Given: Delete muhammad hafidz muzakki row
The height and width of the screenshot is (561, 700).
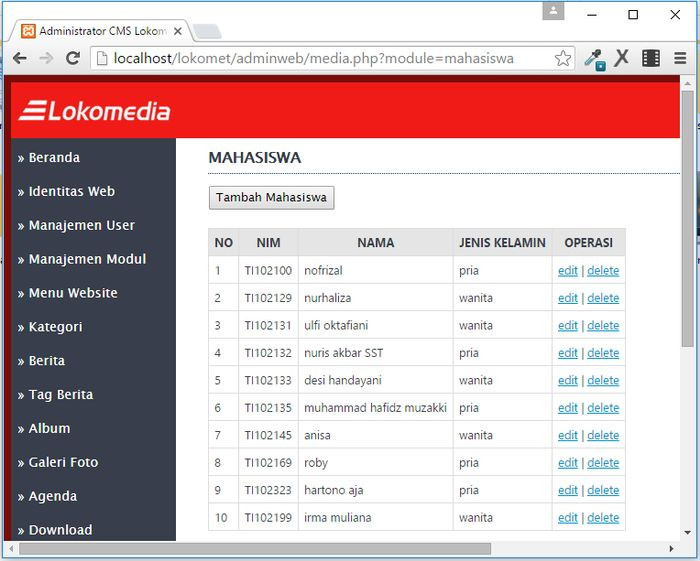Looking at the screenshot, I should click(603, 408).
